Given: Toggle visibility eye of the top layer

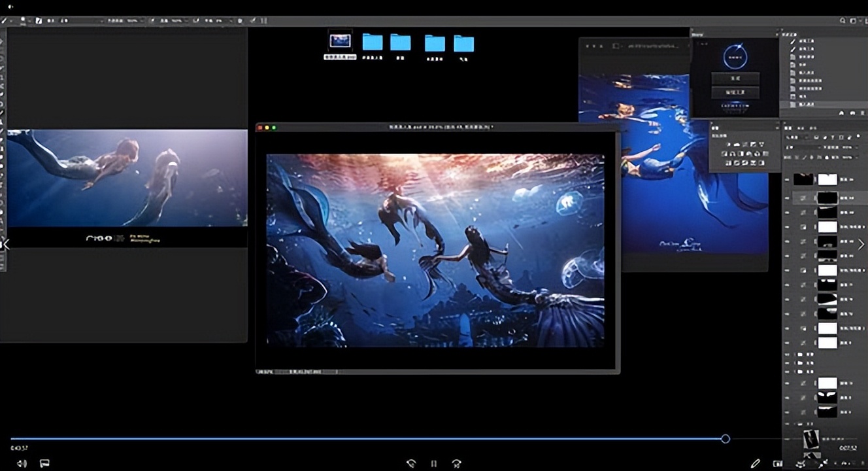Looking at the screenshot, I should point(787,179).
